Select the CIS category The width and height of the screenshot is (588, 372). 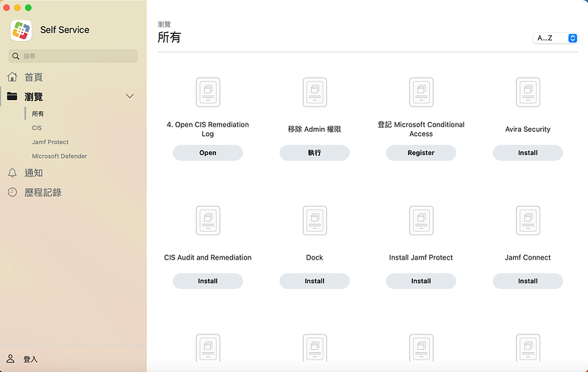pos(37,128)
